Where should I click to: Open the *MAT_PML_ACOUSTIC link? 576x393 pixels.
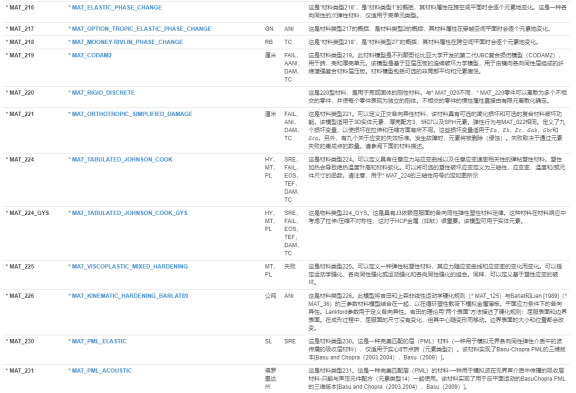pos(100,371)
